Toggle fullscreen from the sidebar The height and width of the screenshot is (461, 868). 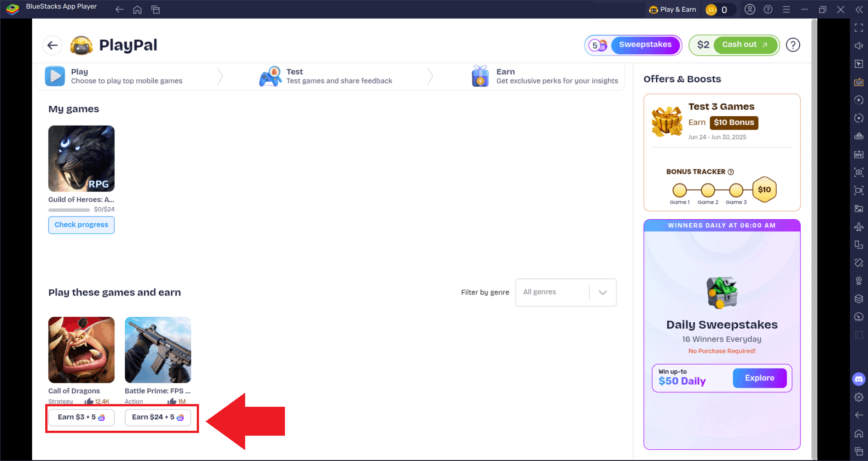pyautogui.click(x=859, y=28)
